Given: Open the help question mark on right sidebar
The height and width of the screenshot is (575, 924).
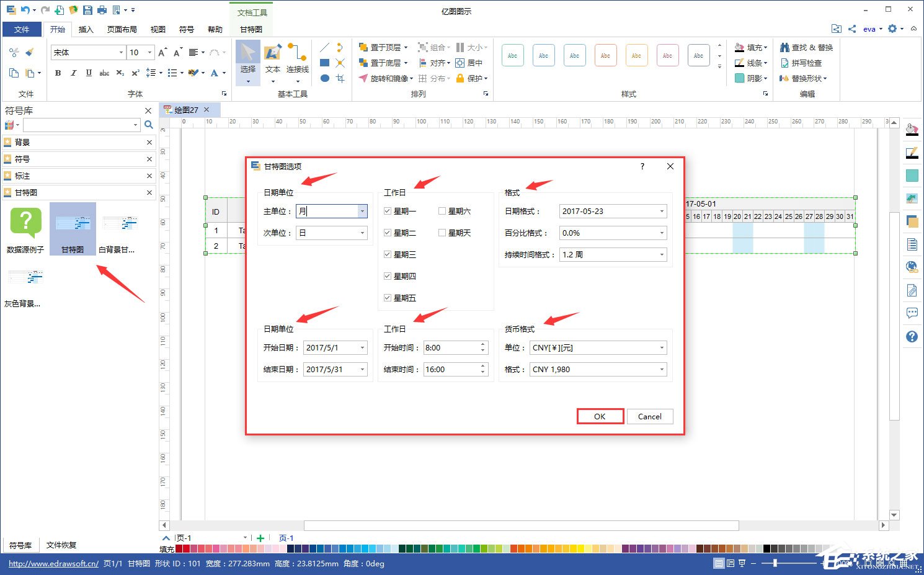Looking at the screenshot, I should (x=912, y=336).
